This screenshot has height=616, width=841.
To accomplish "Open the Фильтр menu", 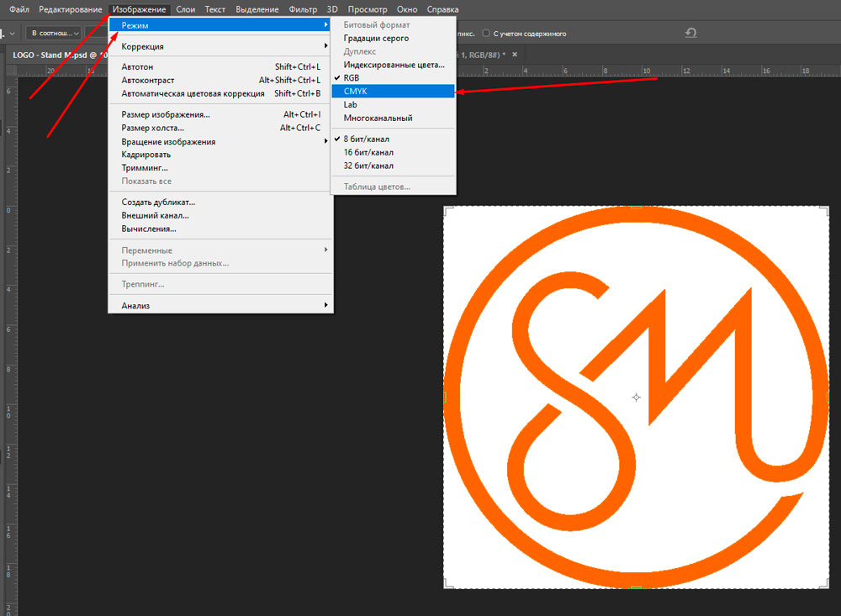I will pyautogui.click(x=303, y=9).
